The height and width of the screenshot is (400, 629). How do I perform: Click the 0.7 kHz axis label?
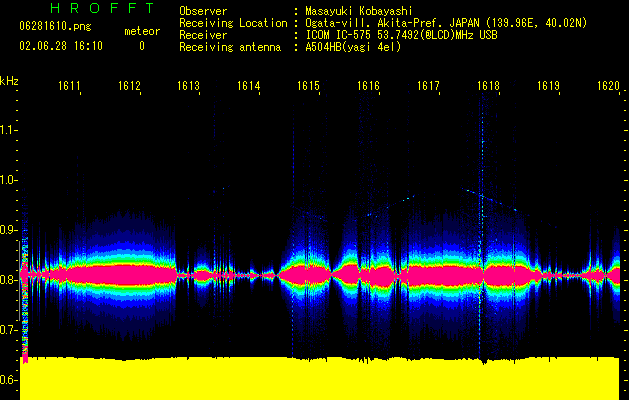pos(7,330)
